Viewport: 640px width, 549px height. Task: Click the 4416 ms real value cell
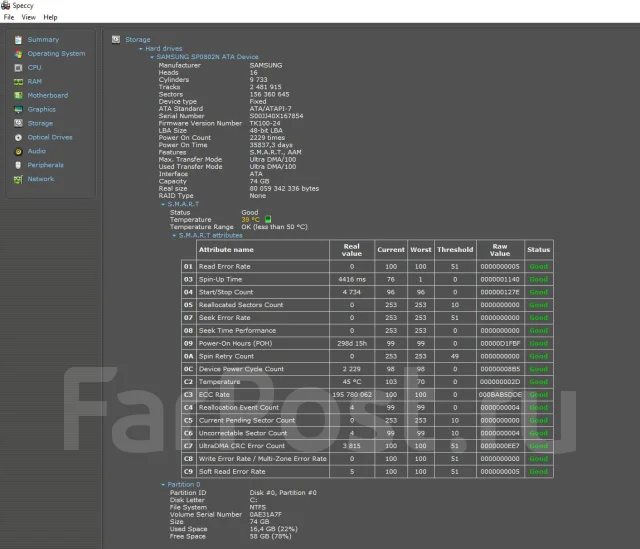coord(352,279)
